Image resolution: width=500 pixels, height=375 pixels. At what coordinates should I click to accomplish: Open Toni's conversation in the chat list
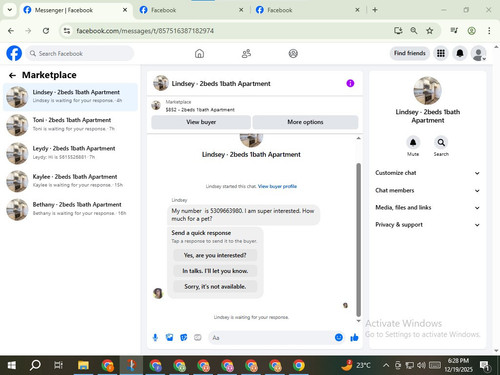(70, 125)
